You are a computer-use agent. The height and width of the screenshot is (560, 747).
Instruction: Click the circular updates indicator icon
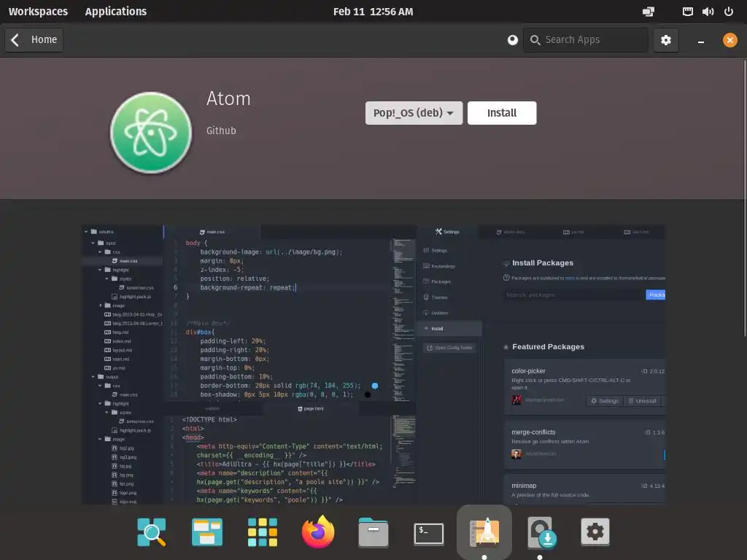click(513, 39)
